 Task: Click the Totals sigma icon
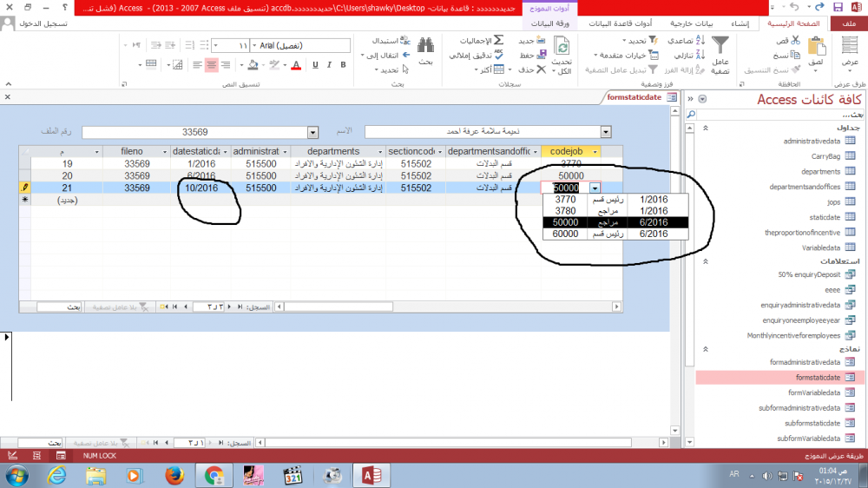tap(498, 40)
